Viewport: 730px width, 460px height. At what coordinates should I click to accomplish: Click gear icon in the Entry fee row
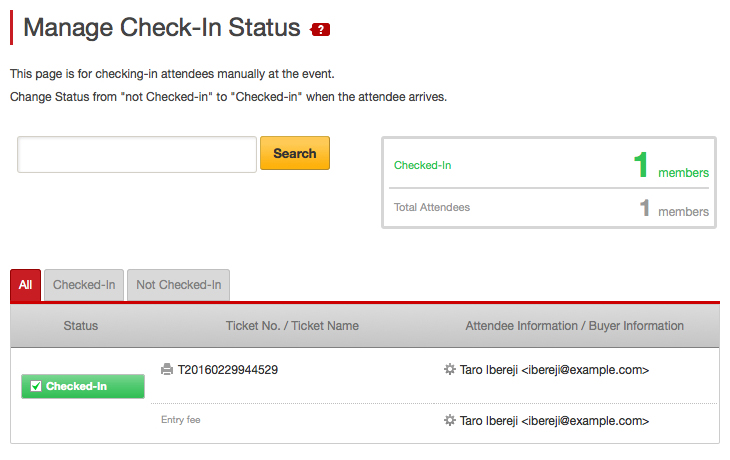pos(449,420)
